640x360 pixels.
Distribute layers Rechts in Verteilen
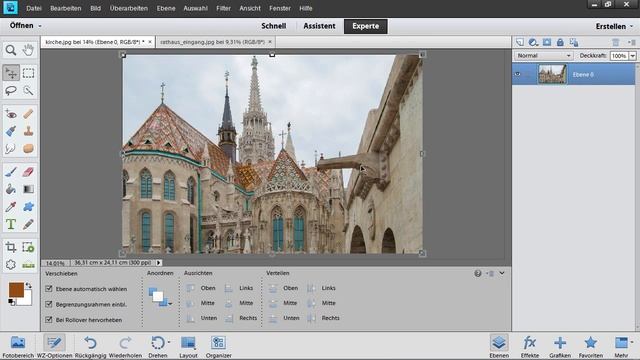[324, 318]
